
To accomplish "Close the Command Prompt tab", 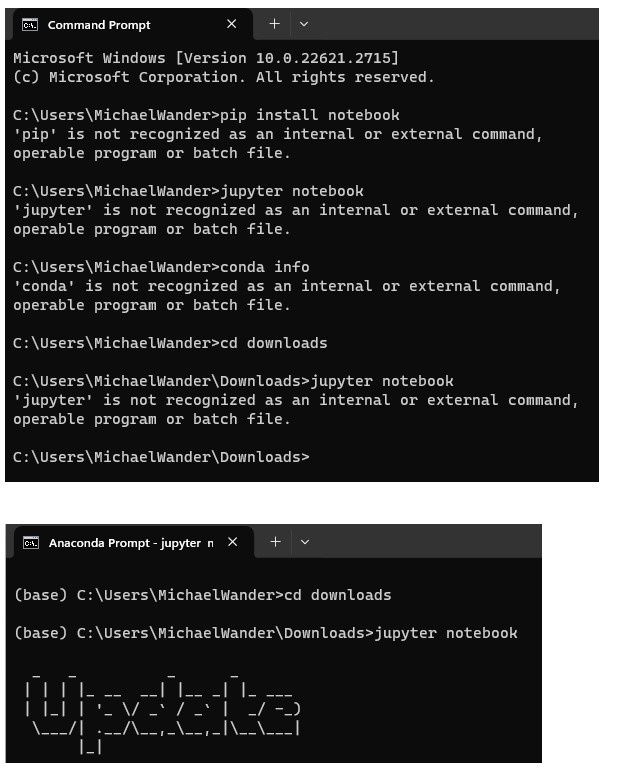I will pos(232,24).
